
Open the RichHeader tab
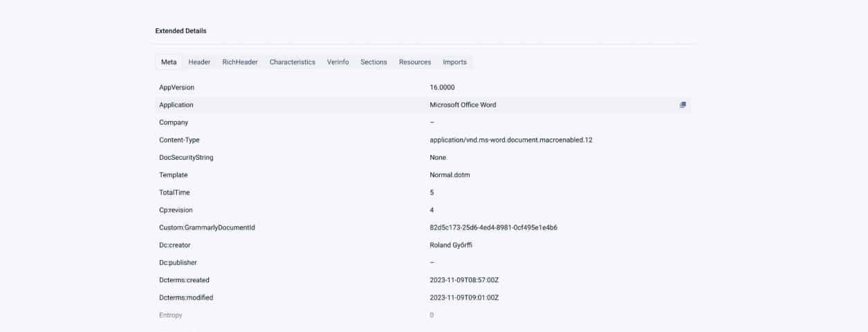[x=240, y=62]
